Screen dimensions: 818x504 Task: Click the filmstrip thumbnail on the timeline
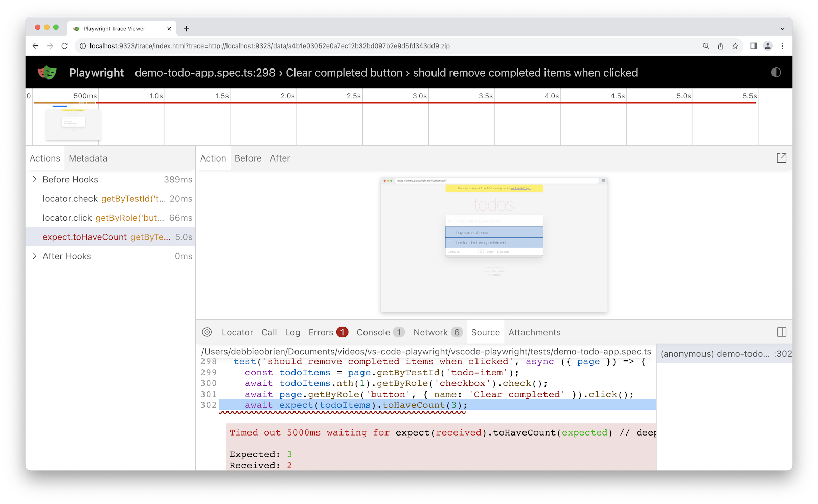click(x=73, y=124)
